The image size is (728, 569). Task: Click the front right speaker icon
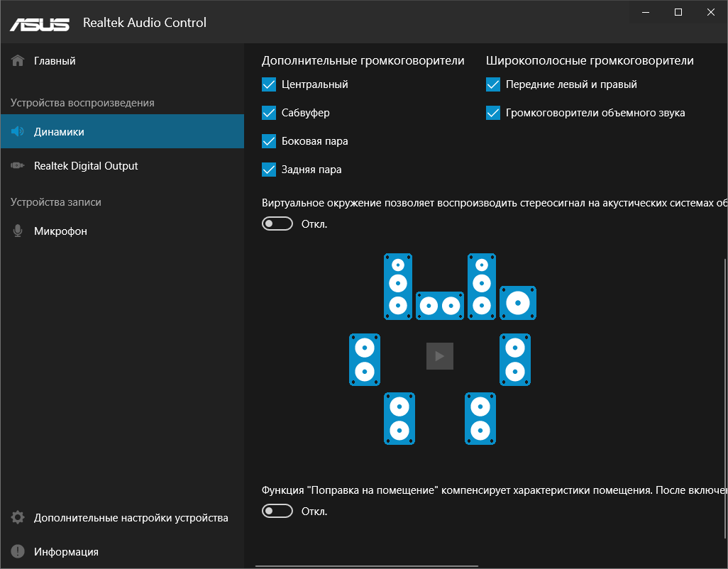[x=482, y=286]
